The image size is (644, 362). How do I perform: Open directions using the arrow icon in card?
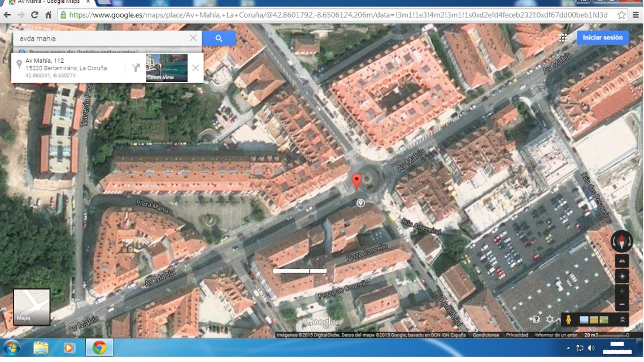coord(136,67)
